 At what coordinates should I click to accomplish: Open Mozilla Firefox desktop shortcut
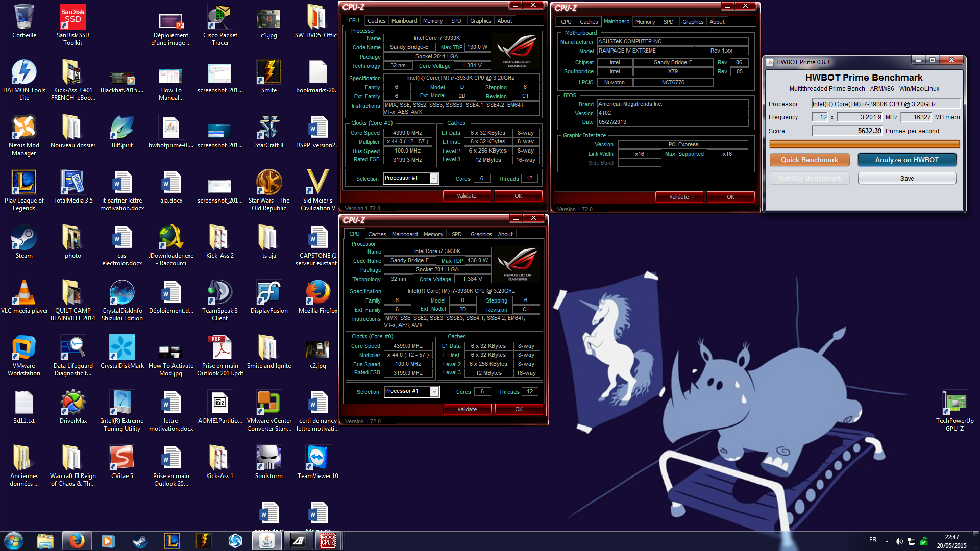pos(318,297)
